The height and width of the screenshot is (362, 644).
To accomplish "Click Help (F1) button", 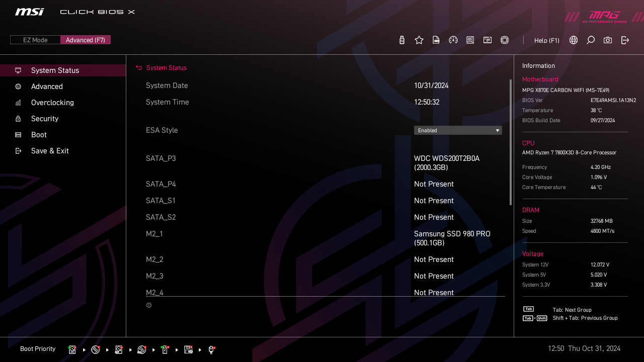I will point(546,40).
